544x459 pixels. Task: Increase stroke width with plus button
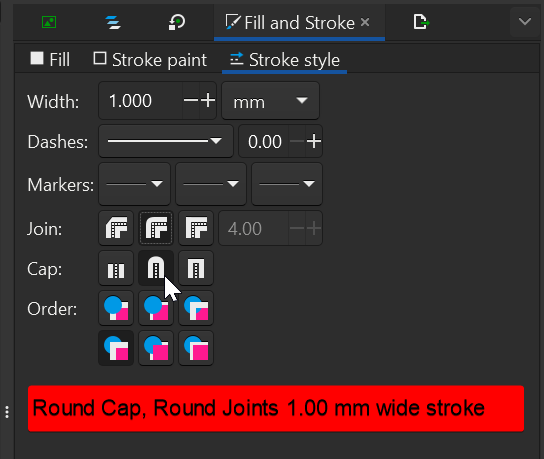point(208,101)
